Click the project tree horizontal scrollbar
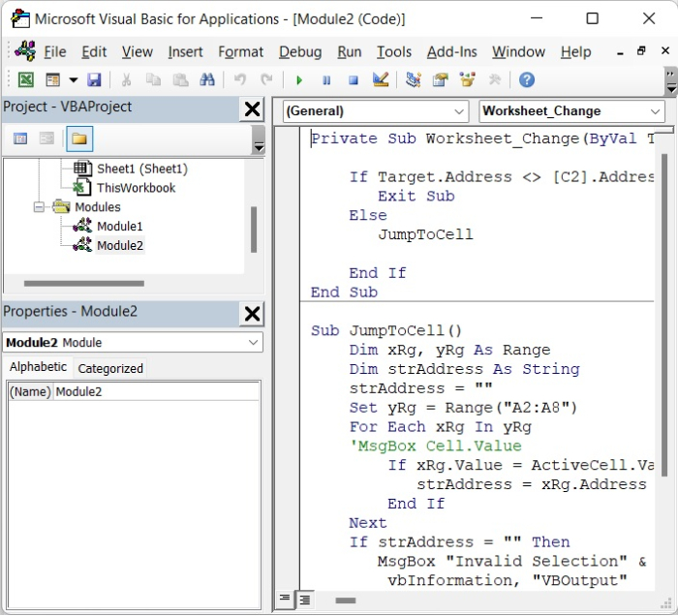Viewport: 678px width, 616px height. pos(82,284)
